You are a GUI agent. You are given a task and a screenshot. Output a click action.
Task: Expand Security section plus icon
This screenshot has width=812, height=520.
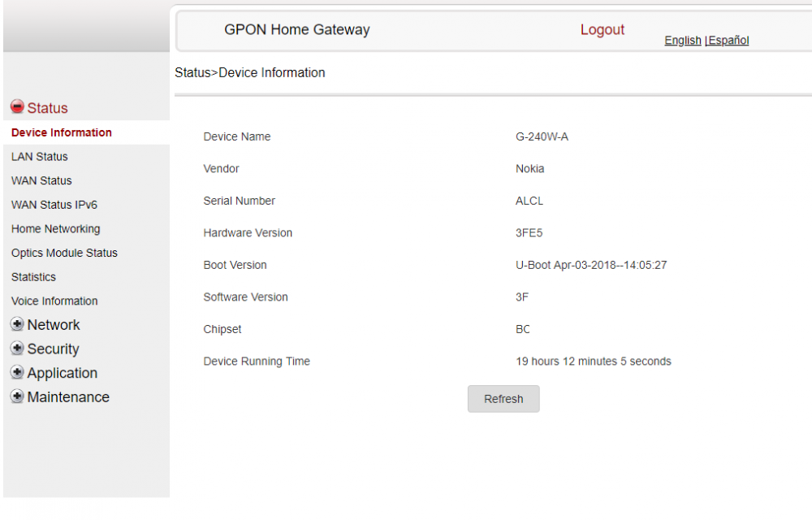click(x=17, y=348)
